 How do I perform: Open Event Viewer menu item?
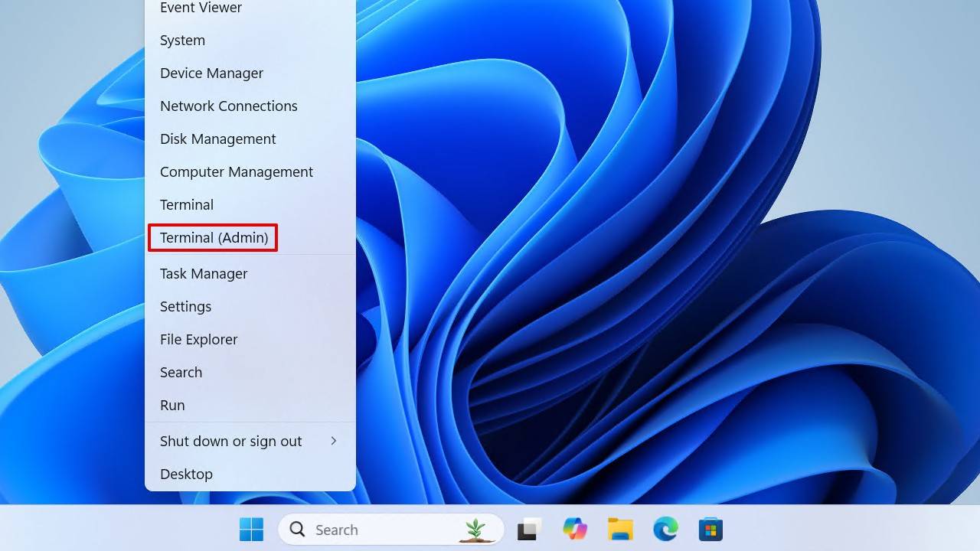click(201, 8)
